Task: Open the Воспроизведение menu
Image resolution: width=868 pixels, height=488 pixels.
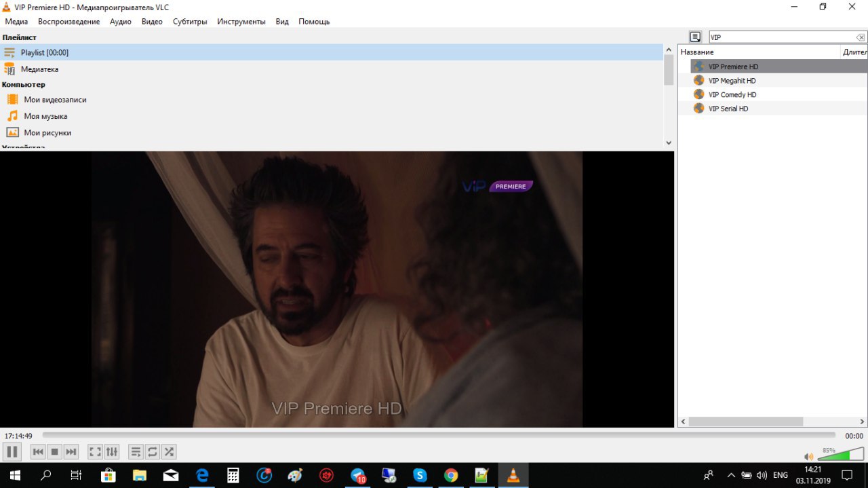Action: click(68, 22)
